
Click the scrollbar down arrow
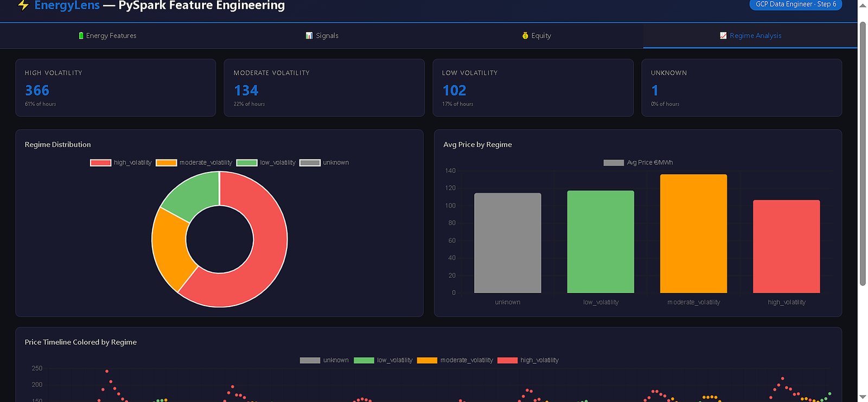(863, 397)
